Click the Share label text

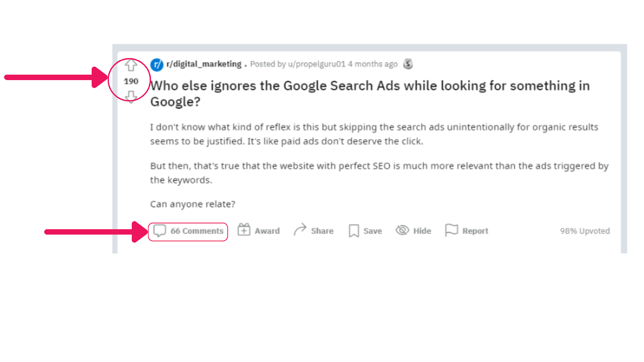(x=322, y=231)
